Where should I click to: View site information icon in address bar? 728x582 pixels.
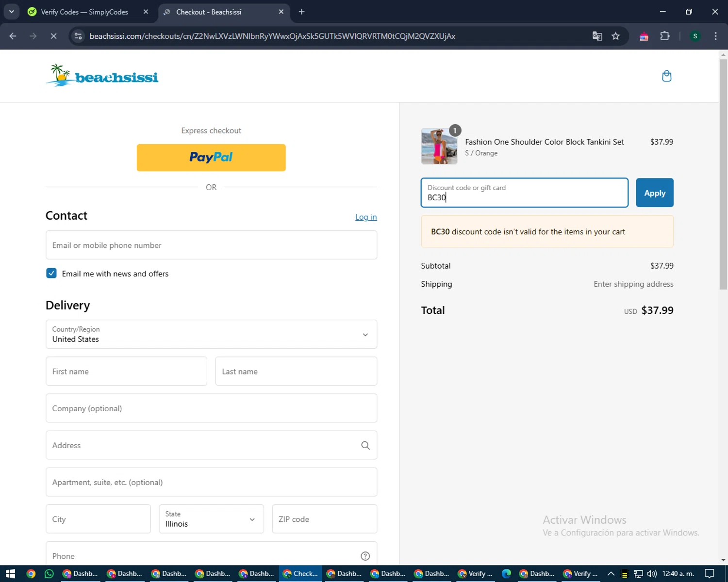tap(78, 36)
